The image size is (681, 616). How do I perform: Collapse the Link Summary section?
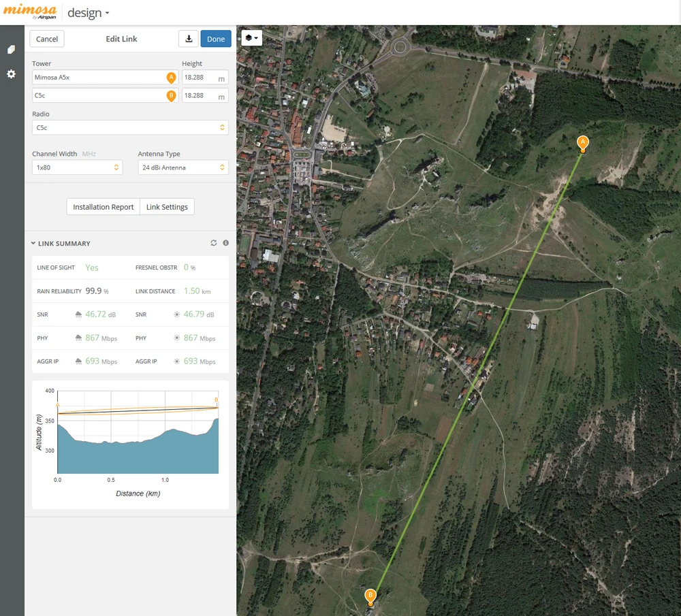point(33,244)
